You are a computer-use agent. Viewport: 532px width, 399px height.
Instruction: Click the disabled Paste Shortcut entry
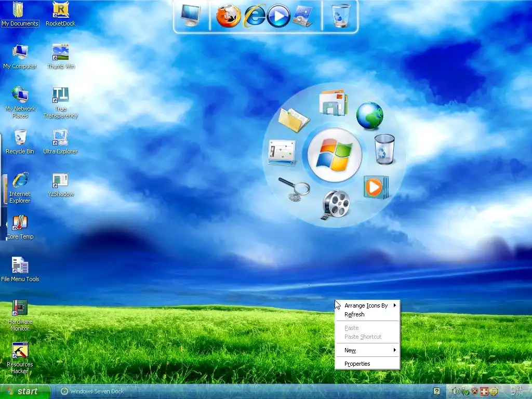tap(367, 337)
